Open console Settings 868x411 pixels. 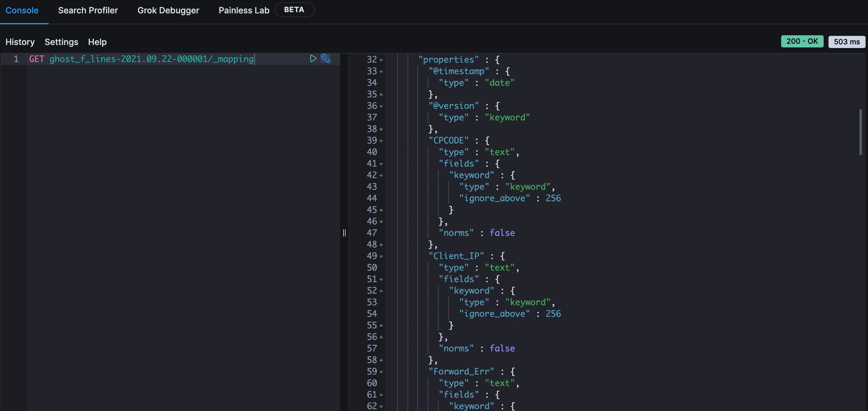tap(61, 42)
